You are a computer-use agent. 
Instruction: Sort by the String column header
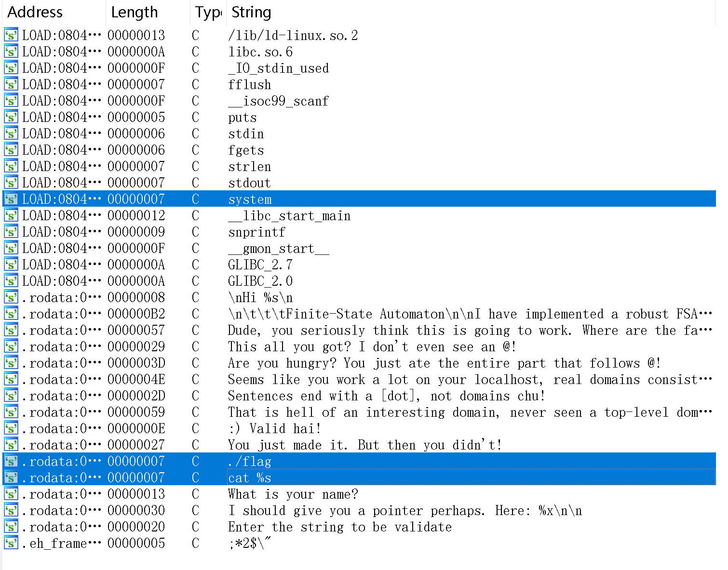coord(251,12)
